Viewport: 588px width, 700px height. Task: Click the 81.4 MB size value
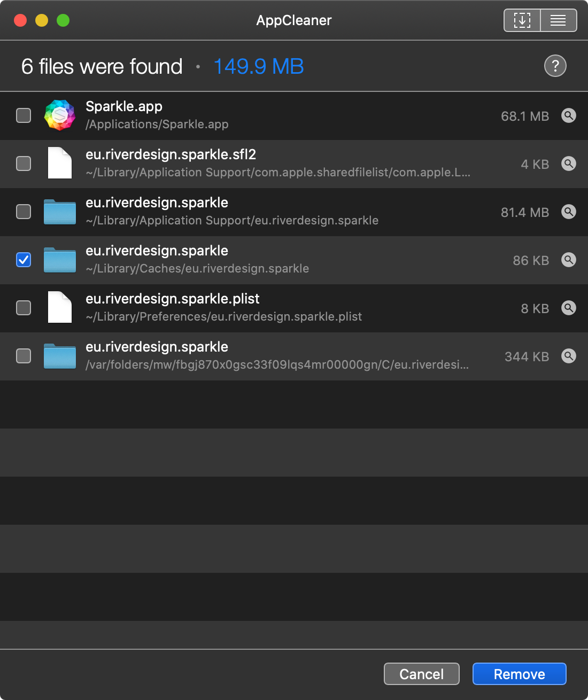pos(525,212)
